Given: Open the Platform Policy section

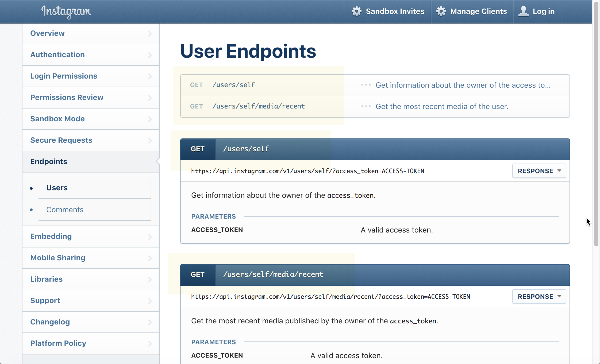Looking at the screenshot, I should click(x=91, y=343).
